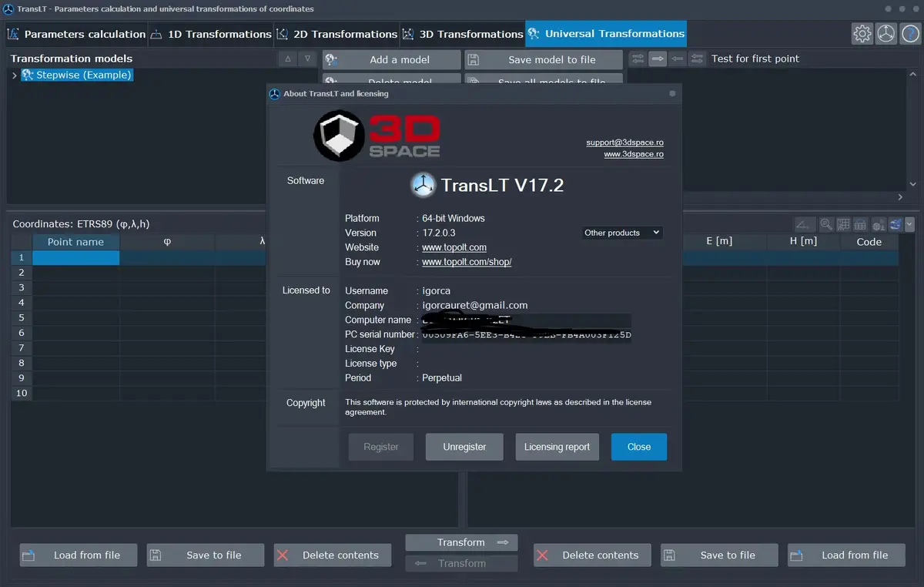Click the Coordinates: ETRS89 (φ,λ,h) label
Viewport: 924px width, 587px height.
pos(81,224)
